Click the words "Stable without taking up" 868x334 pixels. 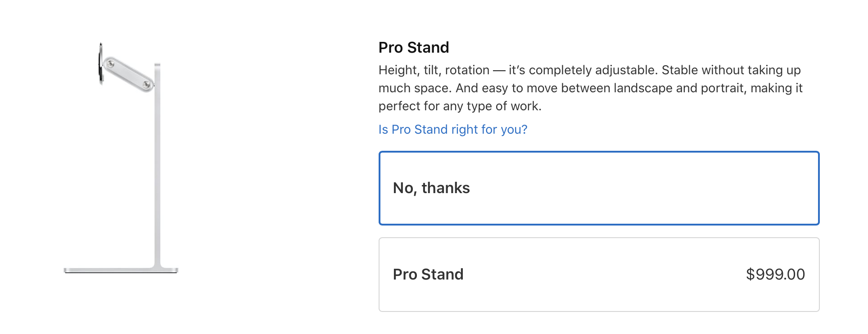click(x=731, y=70)
